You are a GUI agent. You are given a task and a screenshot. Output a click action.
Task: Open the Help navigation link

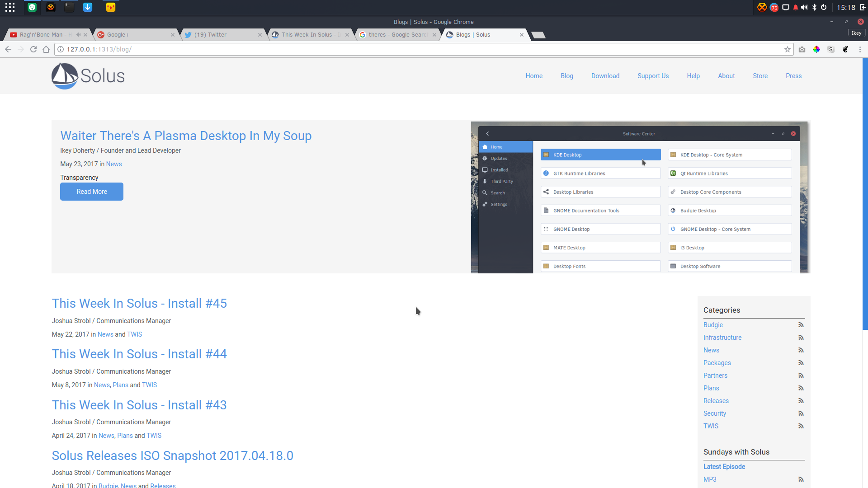[x=693, y=76]
